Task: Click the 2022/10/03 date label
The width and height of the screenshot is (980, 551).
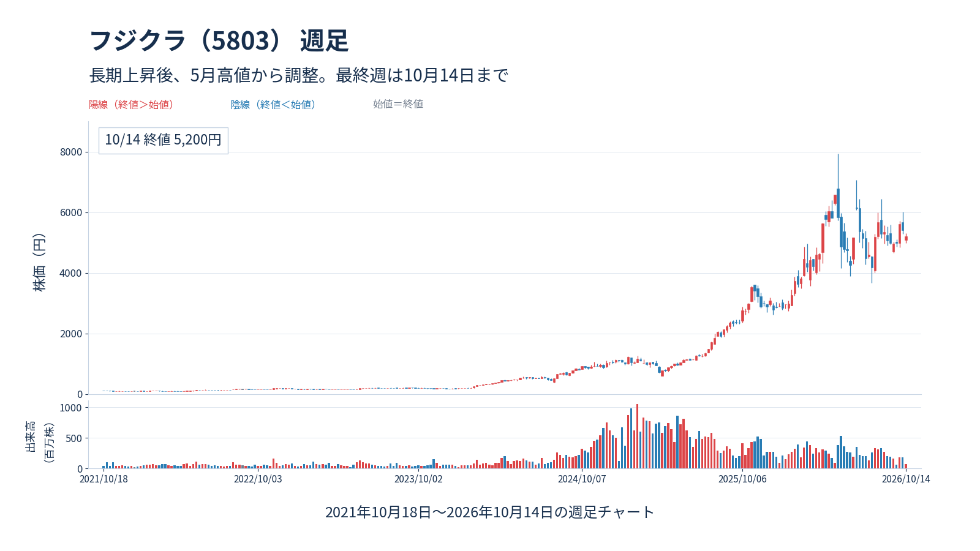Action: pos(258,479)
